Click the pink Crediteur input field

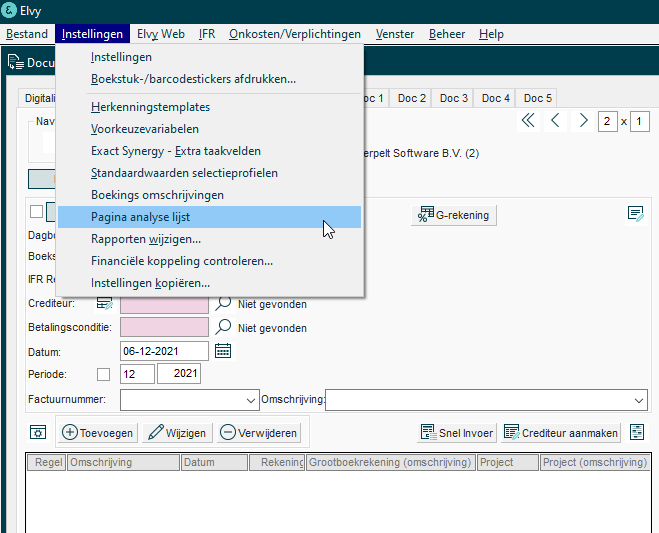[164, 304]
